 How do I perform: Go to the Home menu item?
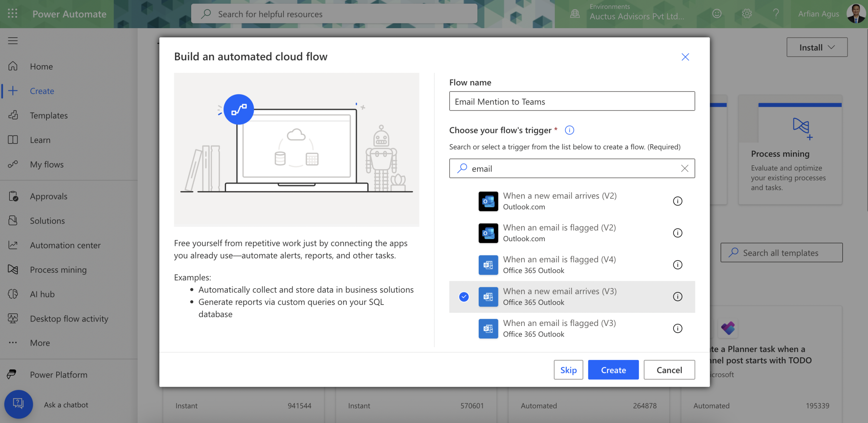(69, 66)
